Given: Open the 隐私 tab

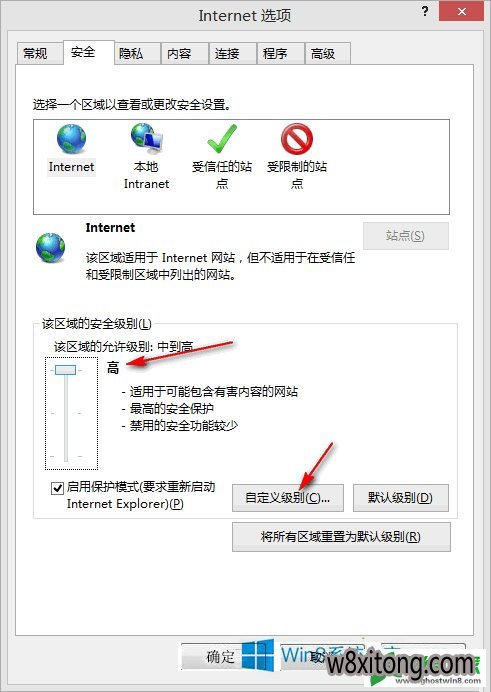Looking at the screenshot, I should click(x=131, y=54).
